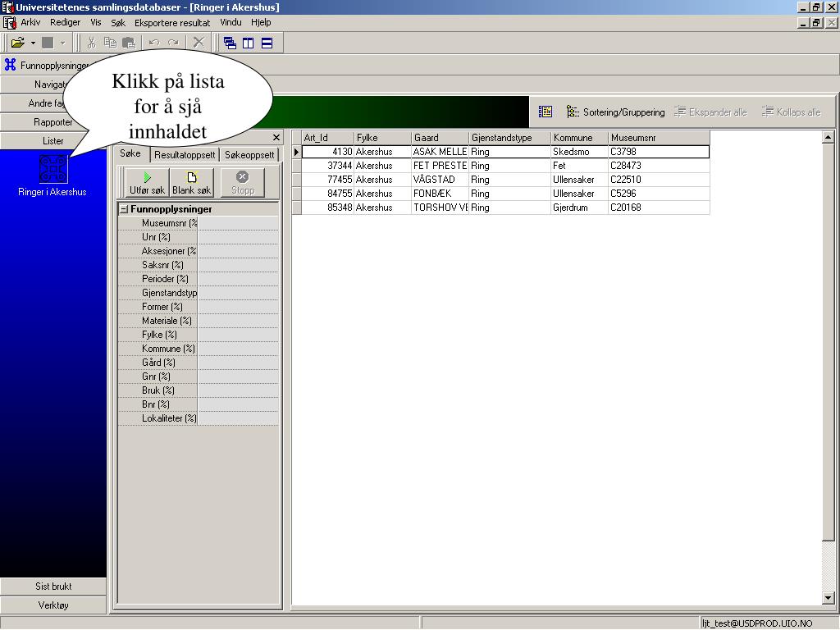Sort by the Kommune column header
The height and width of the screenshot is (630, 840).
coord(580,138)
